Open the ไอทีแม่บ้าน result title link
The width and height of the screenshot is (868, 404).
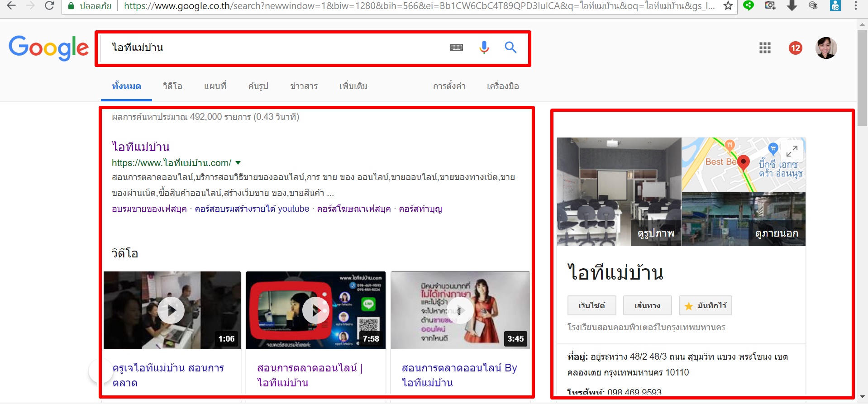(141, 147)
